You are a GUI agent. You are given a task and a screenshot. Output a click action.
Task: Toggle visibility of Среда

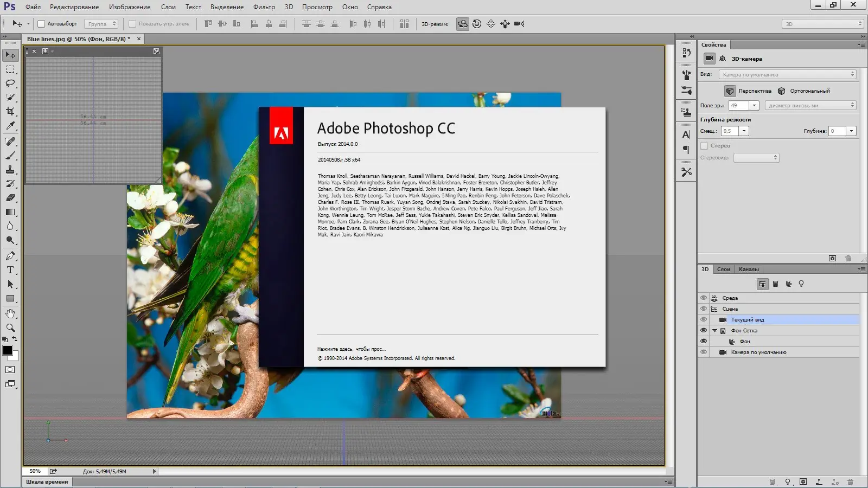(704, 298)
